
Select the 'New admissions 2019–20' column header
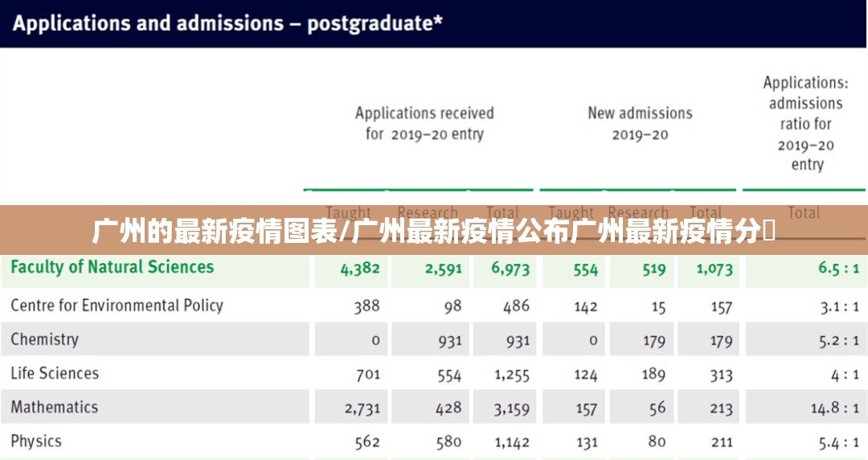(x=640, y=123)
